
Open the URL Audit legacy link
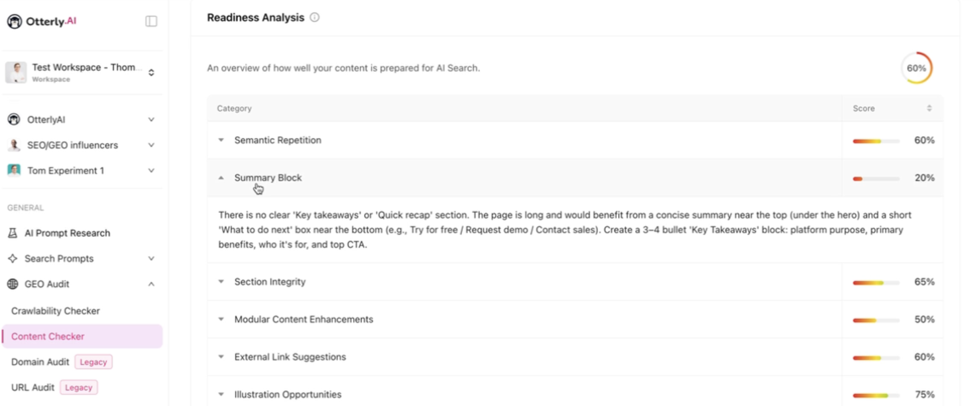pyautogui.click(x=33, y=388)
